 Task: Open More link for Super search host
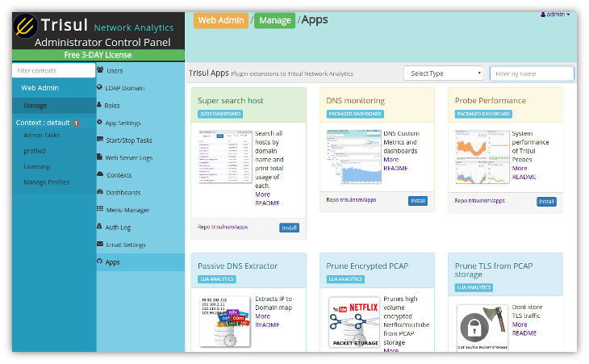point(262,195)
